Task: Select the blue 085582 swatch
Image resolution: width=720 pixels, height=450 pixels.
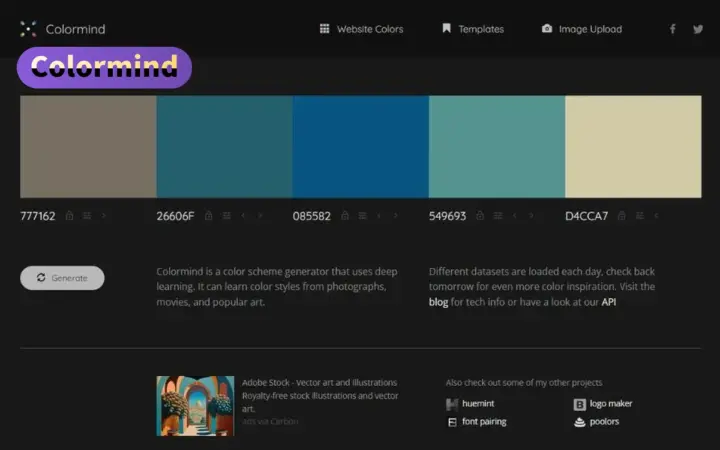Action: (x=361, y=146)
